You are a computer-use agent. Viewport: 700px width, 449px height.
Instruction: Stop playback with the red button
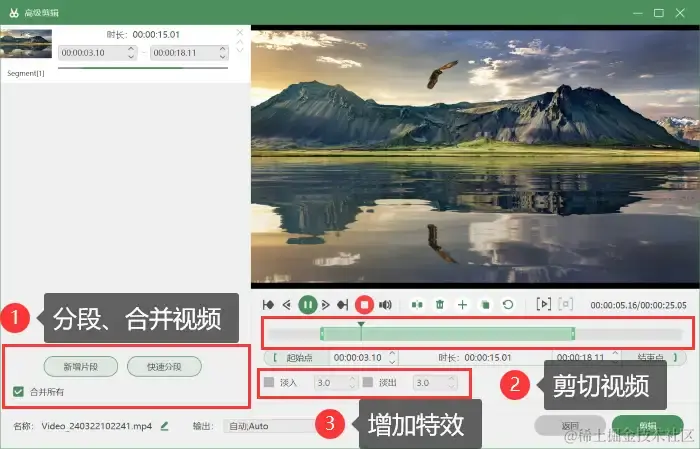(364, 305)
